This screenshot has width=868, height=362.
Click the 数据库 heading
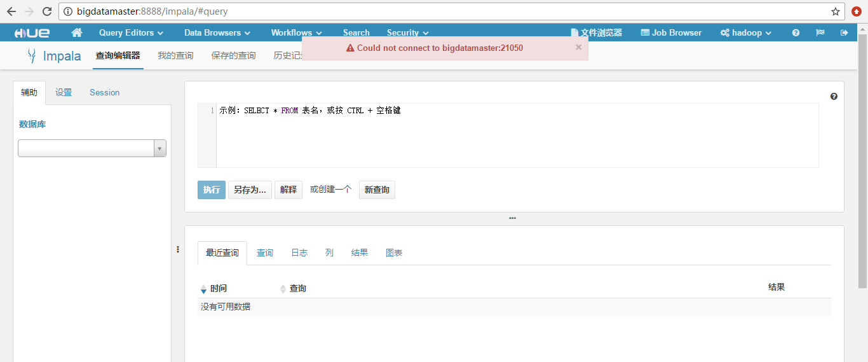click(32, 124)
